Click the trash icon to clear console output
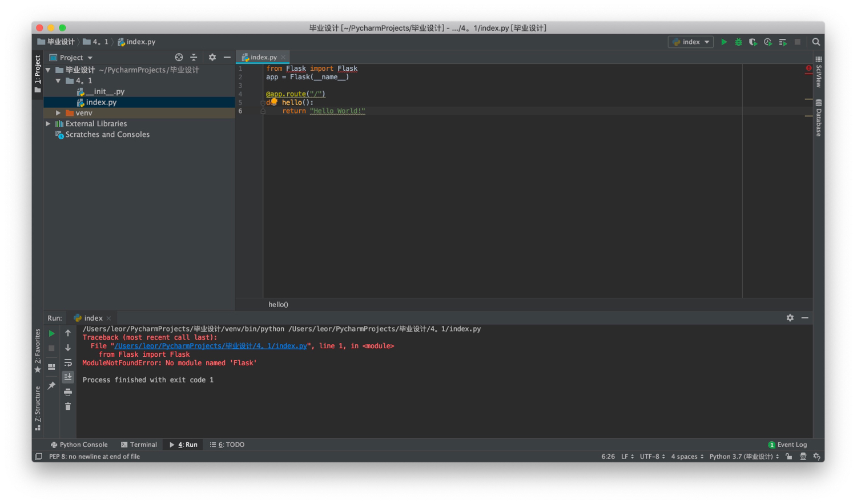 pyautogui.click(x=68, y=406)
